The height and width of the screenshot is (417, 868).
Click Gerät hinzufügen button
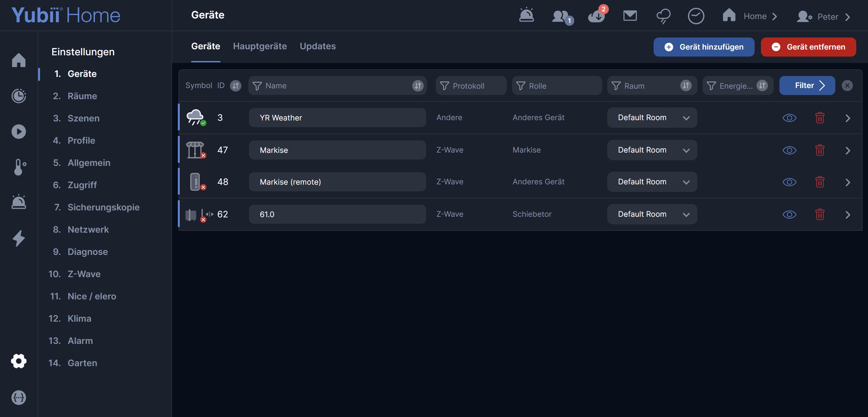(703, 47)
